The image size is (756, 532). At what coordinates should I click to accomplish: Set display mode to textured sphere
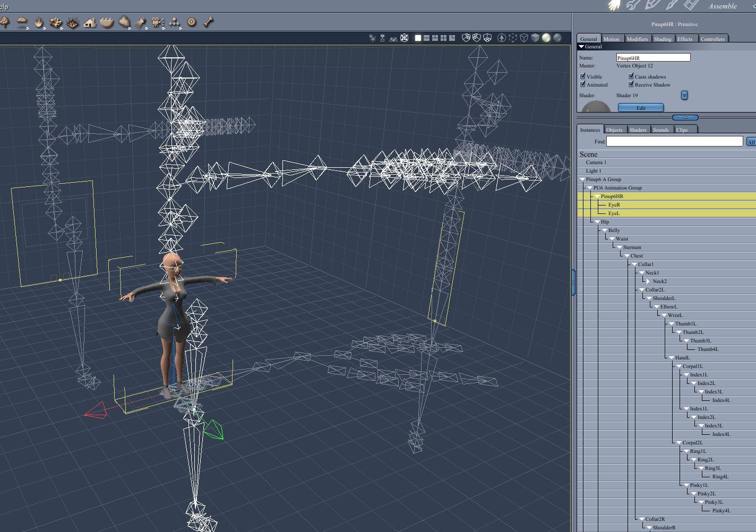tap(557, 38)
